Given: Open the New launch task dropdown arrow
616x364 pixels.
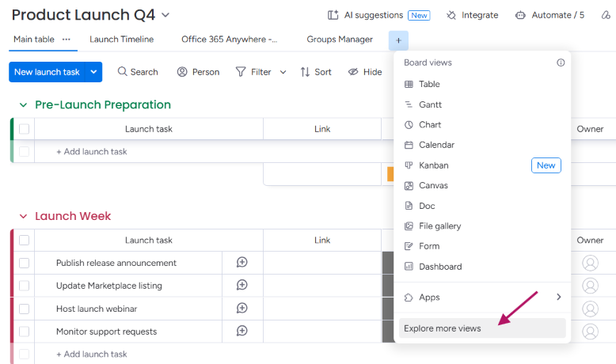Looking at the screenshot, I should point(93,72).
